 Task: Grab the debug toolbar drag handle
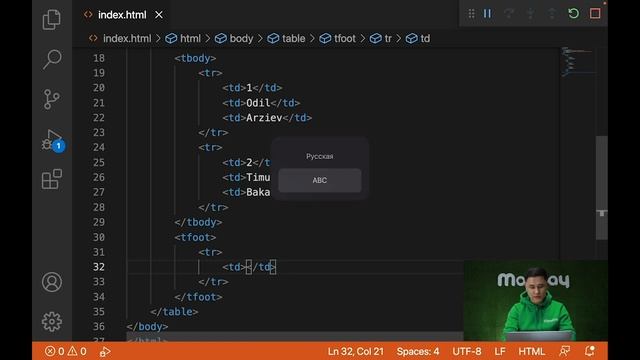[471, 13]
